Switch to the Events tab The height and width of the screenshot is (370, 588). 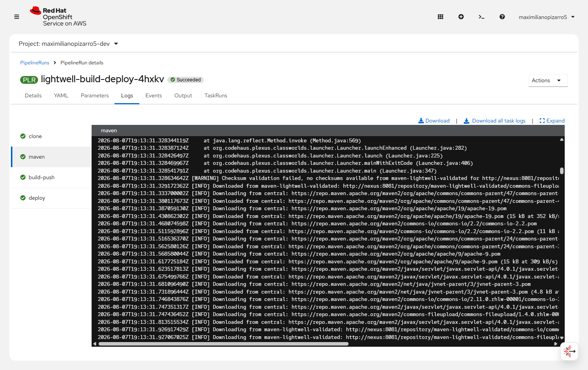(154, 95)
